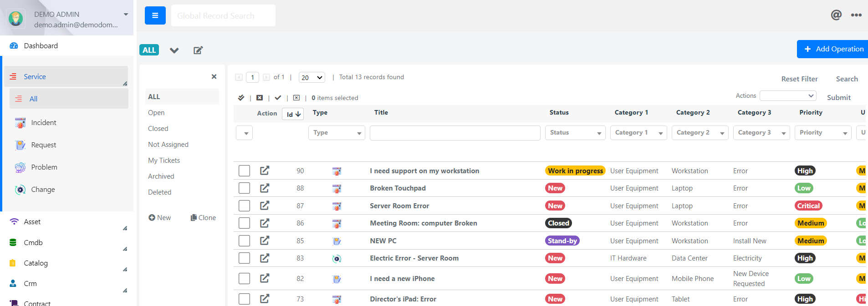Image resolution: width=868 pixels, height=306 pixels.
Task: Tick the checkbox for record 90
Action: [245, 171]
